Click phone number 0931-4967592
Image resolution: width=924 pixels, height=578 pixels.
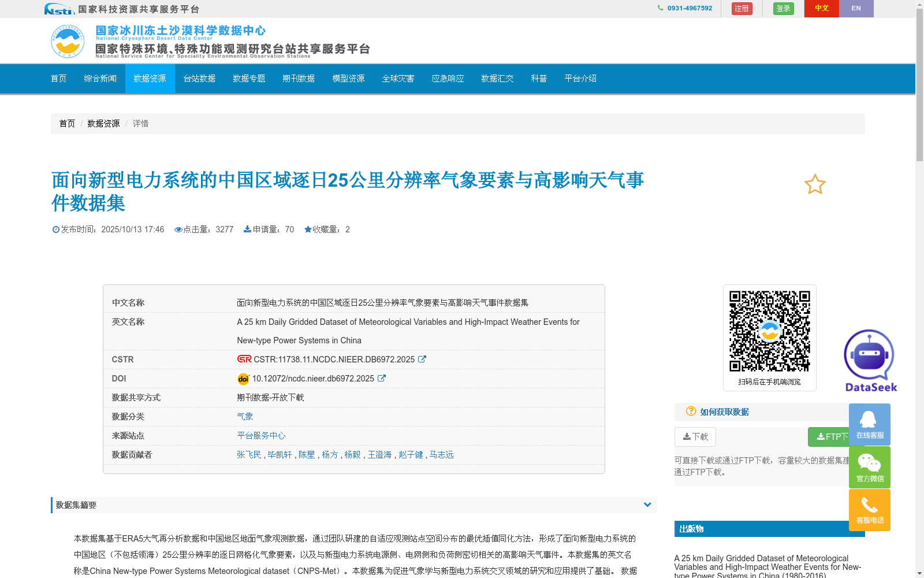[690, 8]
